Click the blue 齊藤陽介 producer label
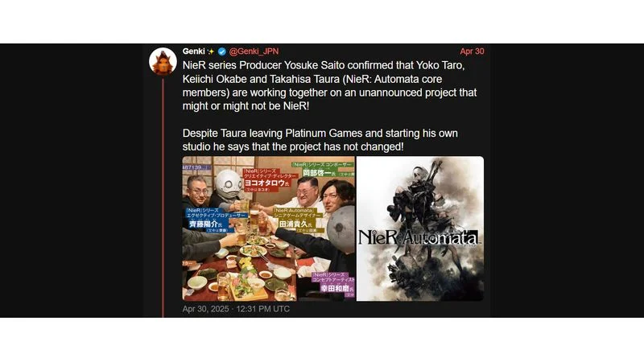This screenshot has height=362, width=644. (215, 220)
